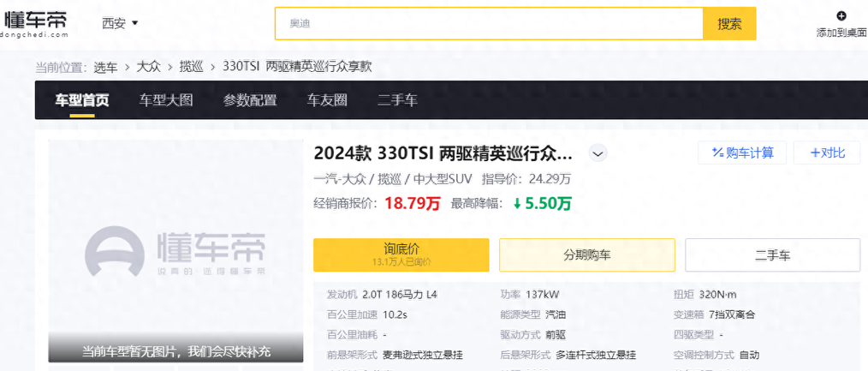Open 揽巡 in the breadcrumb

tap(192, 67)
